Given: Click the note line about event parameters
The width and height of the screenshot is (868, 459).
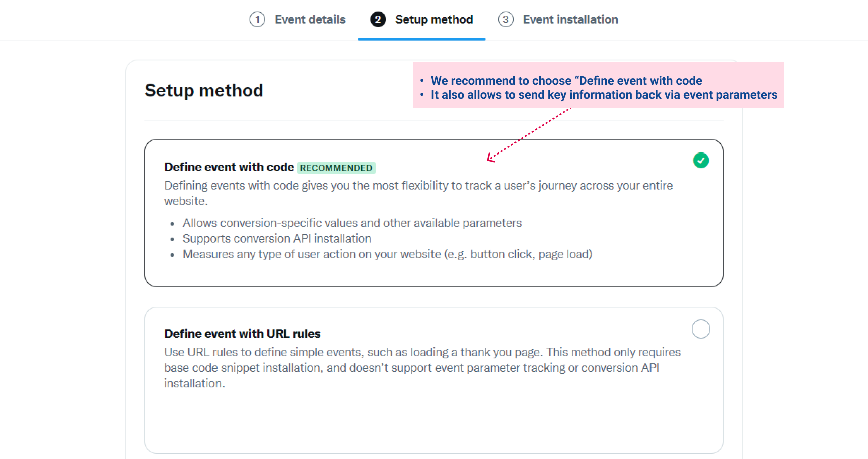Looking at the screenshot, I should tap(603, 95).
